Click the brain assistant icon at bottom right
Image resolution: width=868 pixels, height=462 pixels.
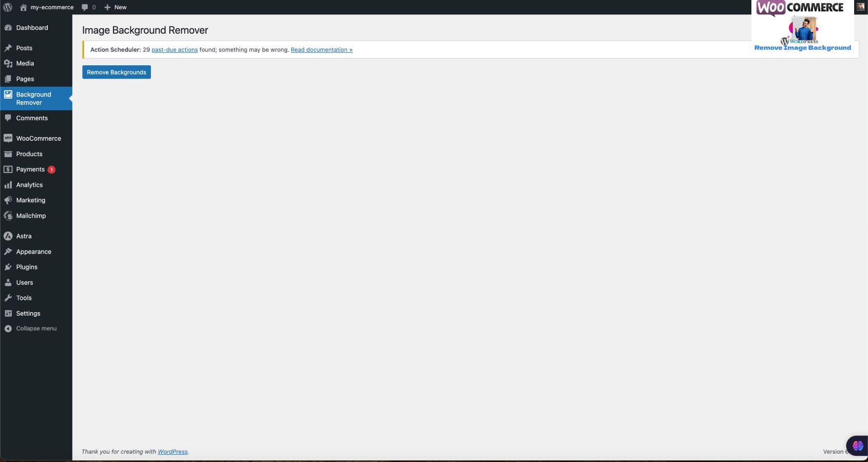(x=857, y=446)
